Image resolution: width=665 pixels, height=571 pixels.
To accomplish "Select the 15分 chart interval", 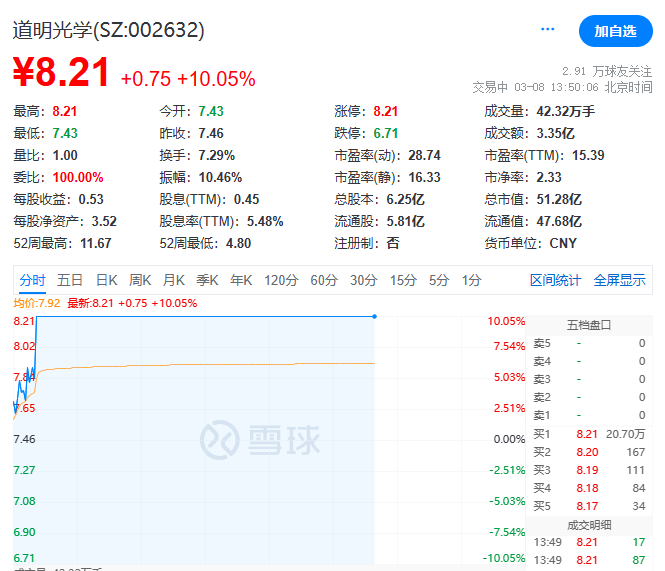I will 403,280.
